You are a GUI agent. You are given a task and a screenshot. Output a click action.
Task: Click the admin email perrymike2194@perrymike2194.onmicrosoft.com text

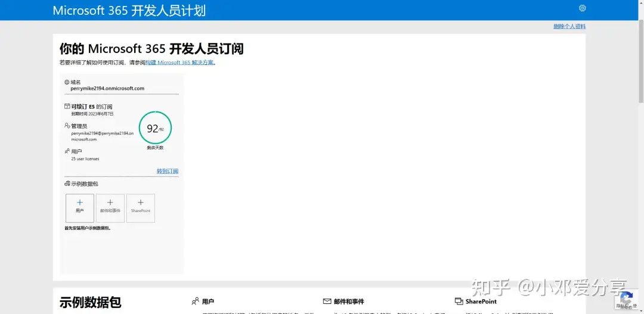coord(103,136)
